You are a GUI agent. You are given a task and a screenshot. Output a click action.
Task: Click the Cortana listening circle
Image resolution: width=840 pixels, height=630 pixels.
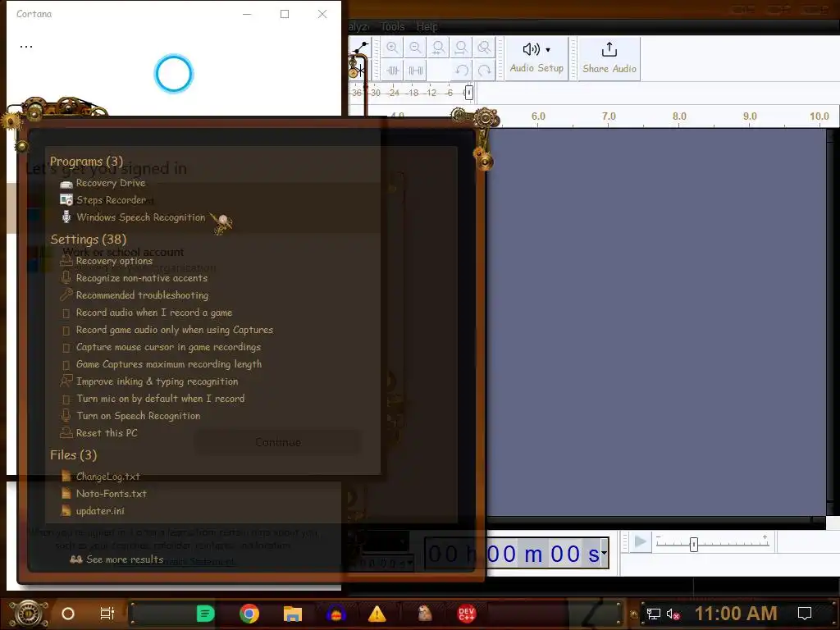pyautogui.click(x=174, y=73)
